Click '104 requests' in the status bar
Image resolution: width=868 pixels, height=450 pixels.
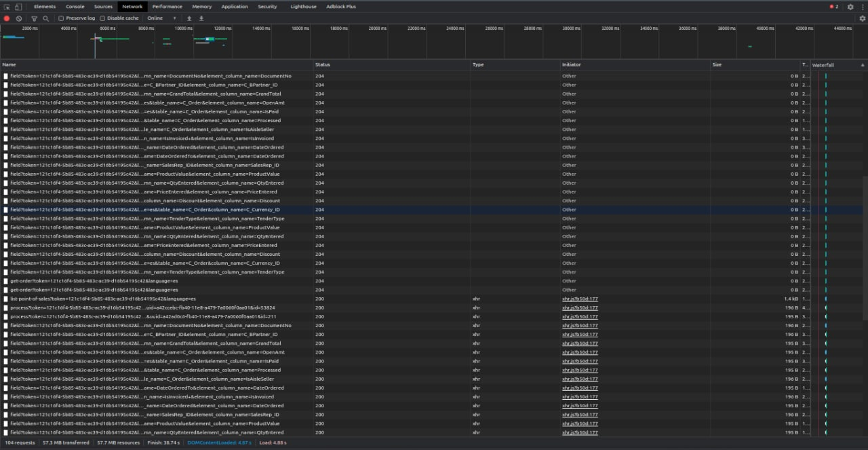(20, 443)
